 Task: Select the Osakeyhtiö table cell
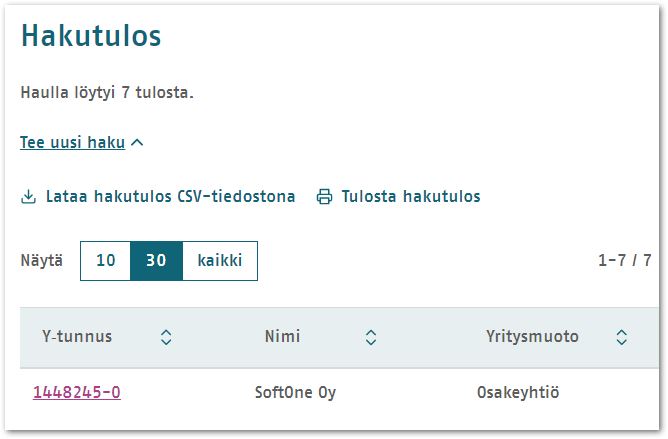[518, 392]
